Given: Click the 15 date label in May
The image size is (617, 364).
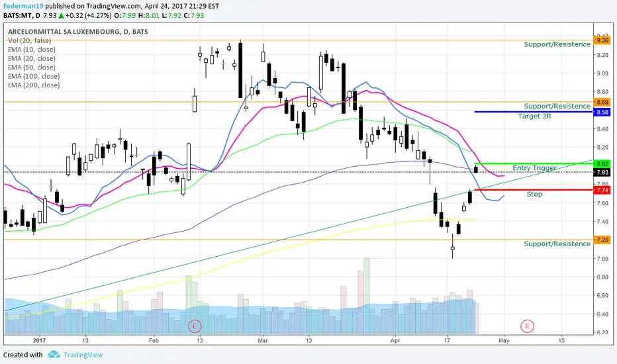Looking at the screenshot, I should (561, 340).
